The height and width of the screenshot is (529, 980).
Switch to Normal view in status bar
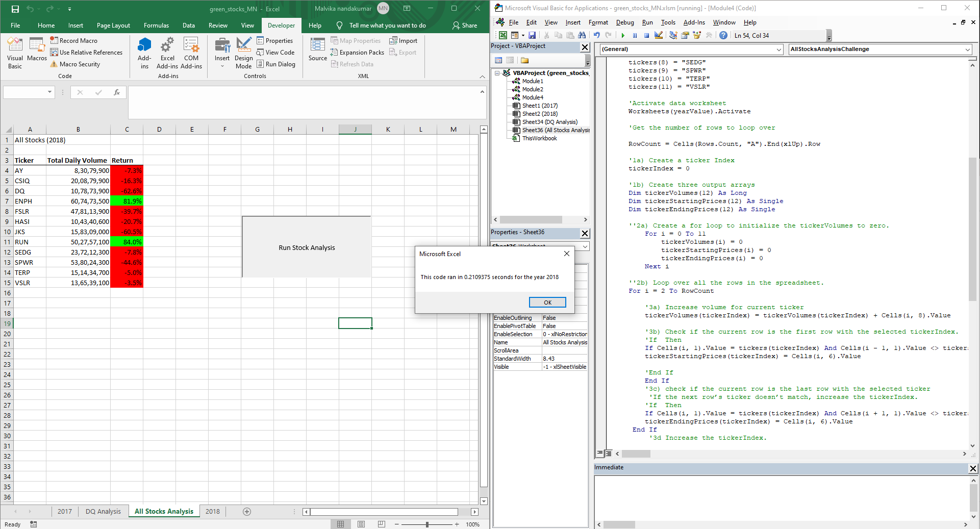pyautogui.click(x=341, y=524)
